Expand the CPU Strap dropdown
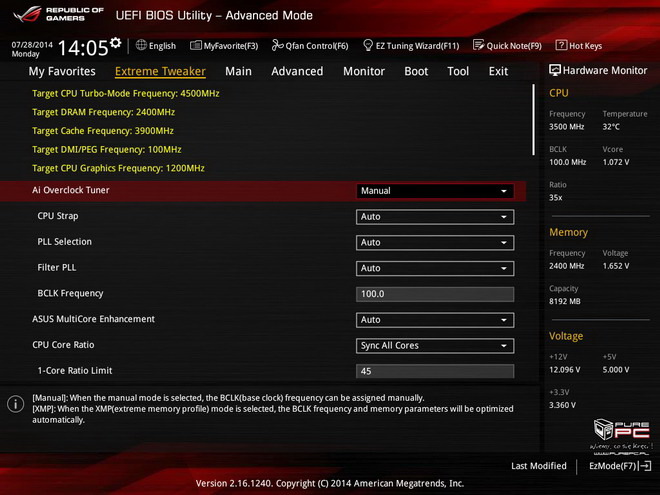The height and width of the screenshot is (495, 660). [435, 217]
